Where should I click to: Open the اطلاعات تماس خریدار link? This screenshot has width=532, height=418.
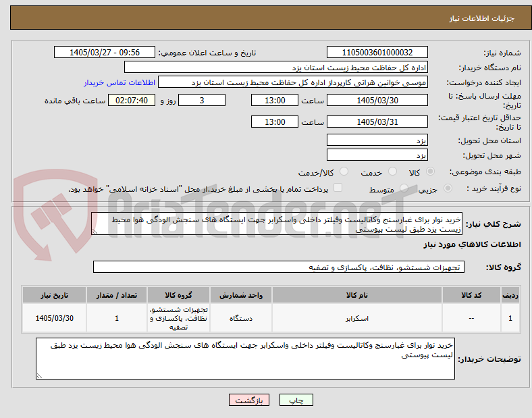(x=119, y=82)
